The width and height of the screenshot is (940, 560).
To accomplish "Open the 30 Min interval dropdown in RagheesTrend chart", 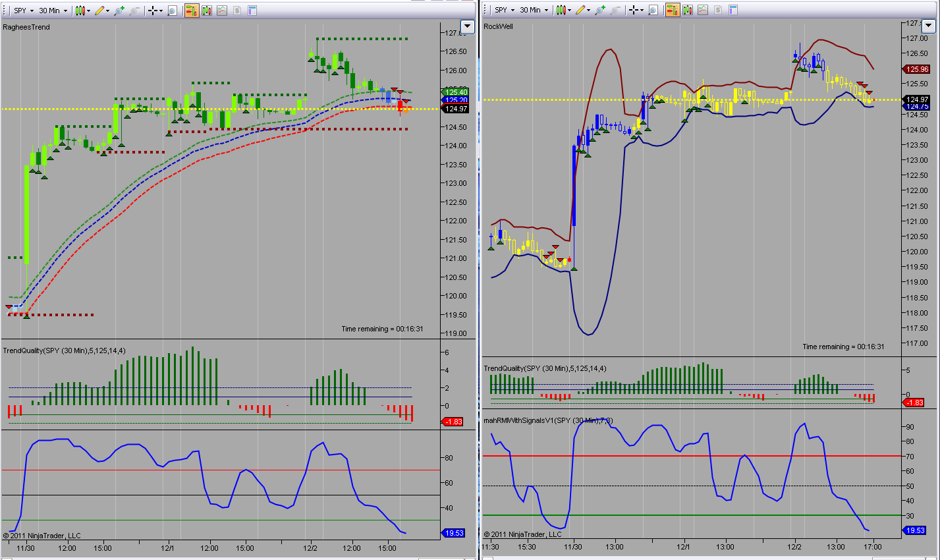I will tap(53, 11).
